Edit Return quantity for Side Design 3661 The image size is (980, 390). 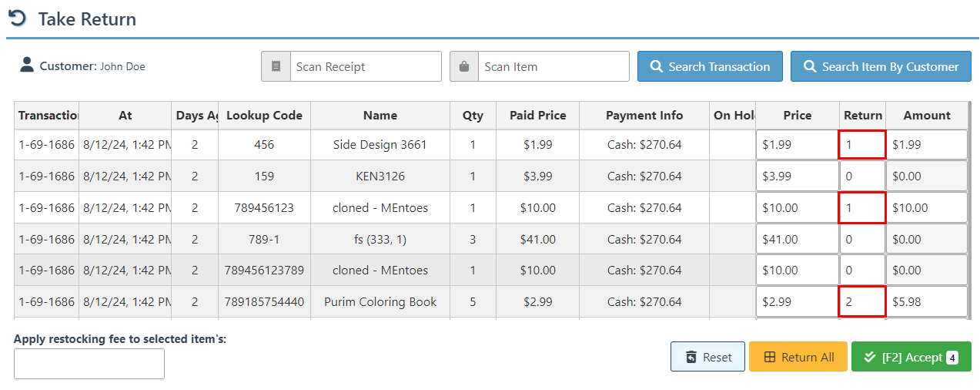[x=862, y=145]
